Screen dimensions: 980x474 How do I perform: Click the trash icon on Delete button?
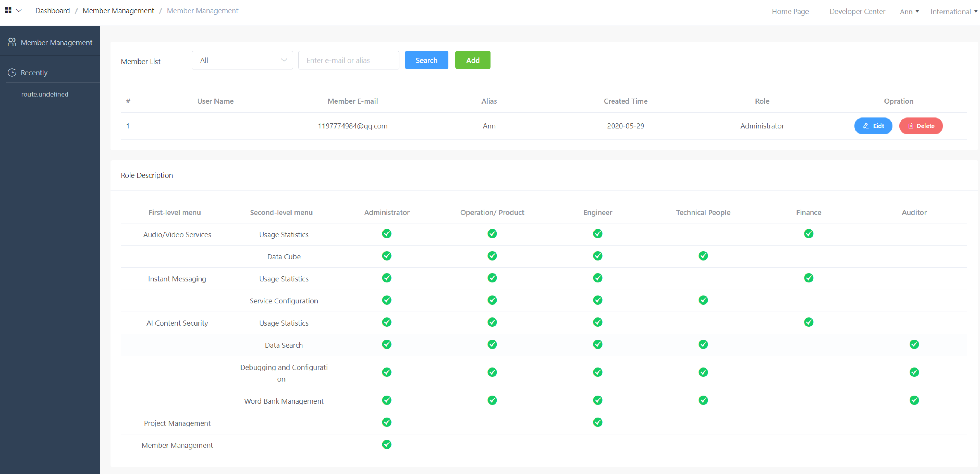(910, 126)
